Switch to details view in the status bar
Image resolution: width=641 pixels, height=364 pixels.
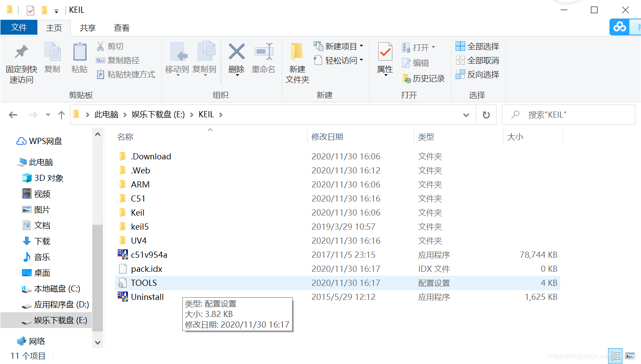point(616,356)
